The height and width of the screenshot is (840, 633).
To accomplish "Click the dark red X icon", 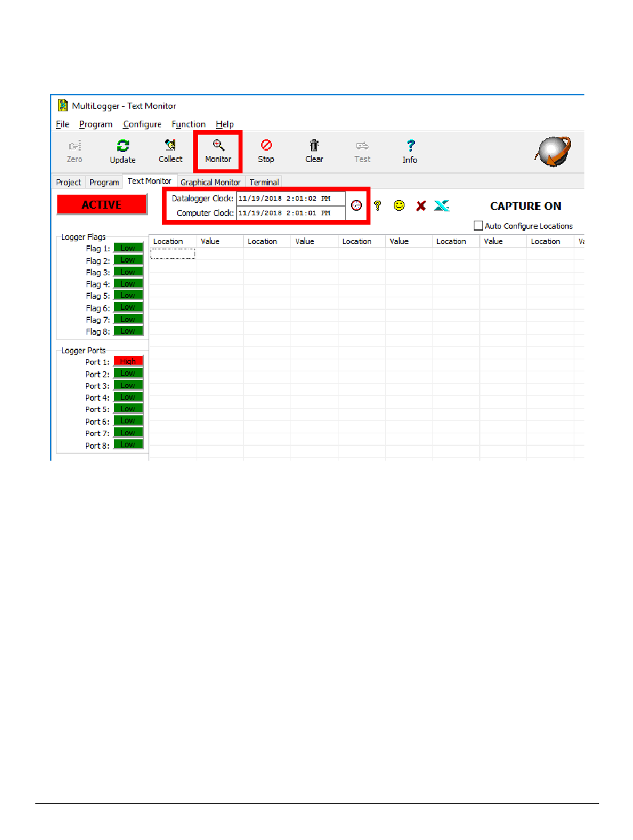I will pos(420,206).
